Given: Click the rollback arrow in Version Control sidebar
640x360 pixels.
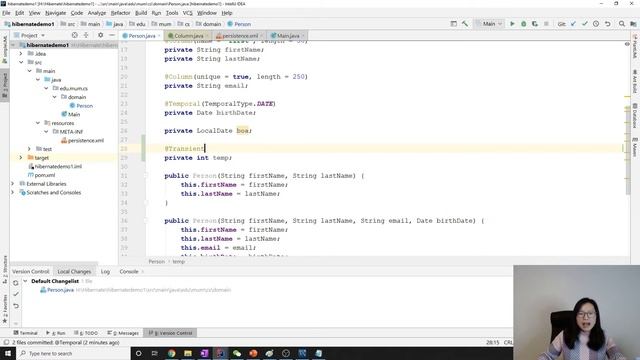Looking at the screenshot, I should point(16,306).
